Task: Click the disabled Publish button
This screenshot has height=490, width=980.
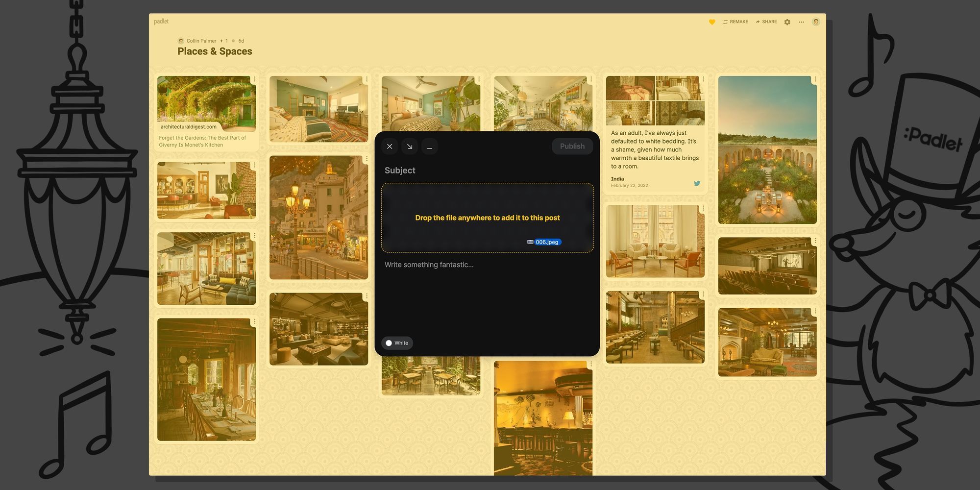Action: [572, 147]
